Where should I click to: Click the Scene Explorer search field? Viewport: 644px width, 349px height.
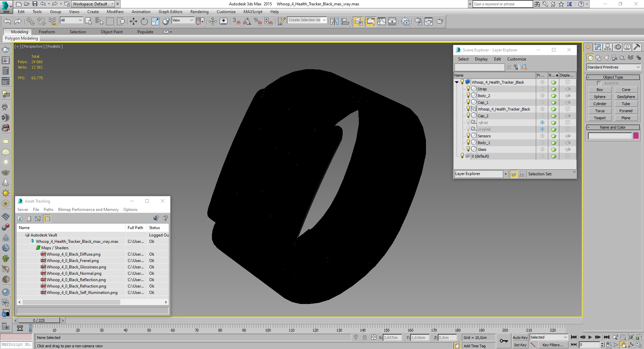coord(479,67)
